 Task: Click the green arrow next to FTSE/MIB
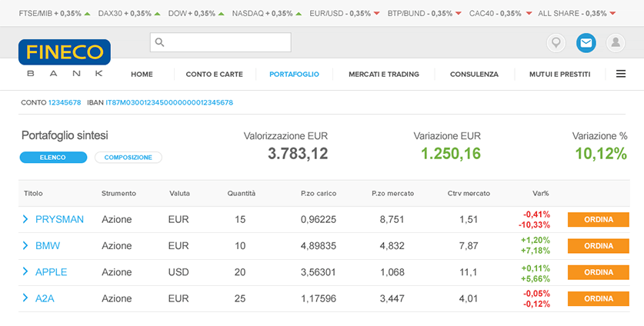click(x=87, y=14)
